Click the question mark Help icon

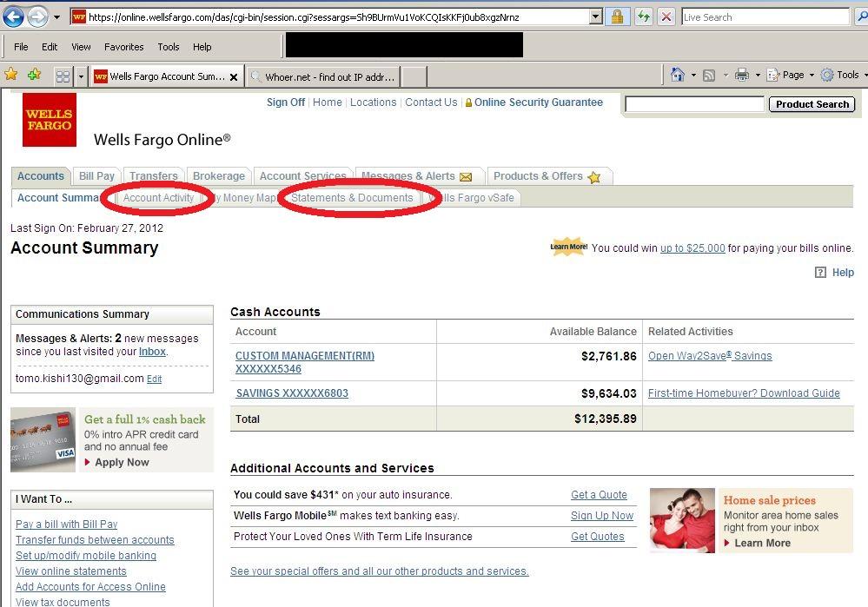[820, 272]
